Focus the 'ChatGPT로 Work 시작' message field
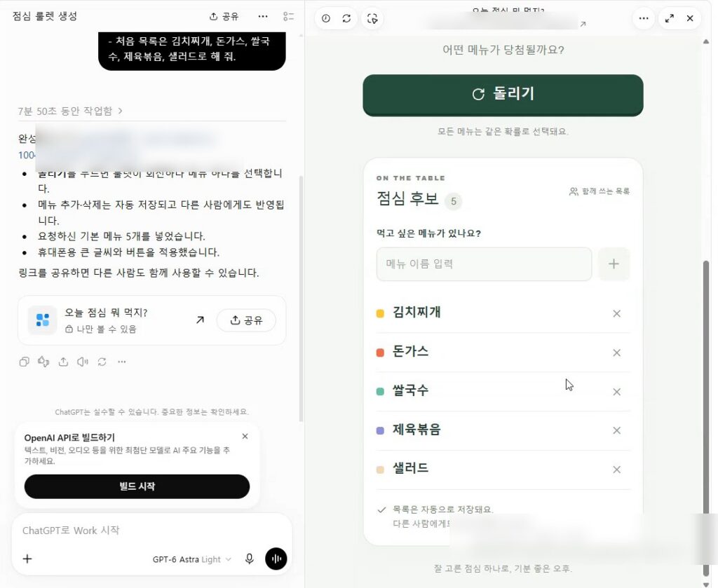718x588 pixels. pyautogui.click(x=151, y=531)
